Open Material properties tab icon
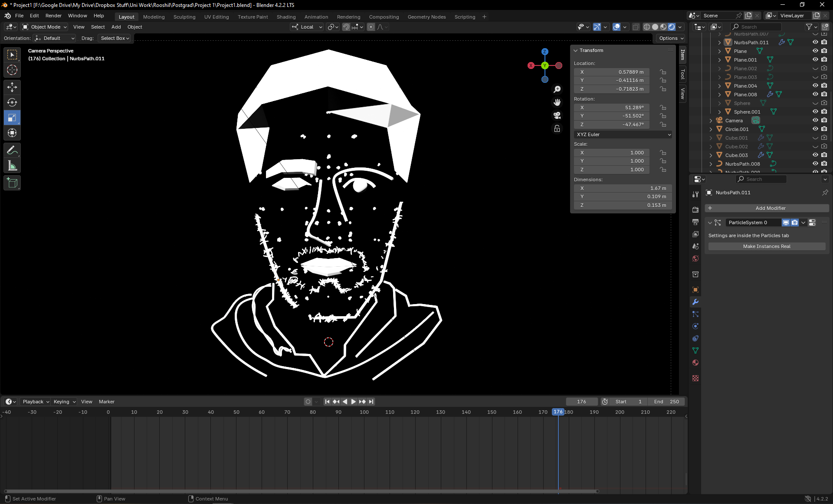Screen dimensions: 833x504 coord(695,363)
